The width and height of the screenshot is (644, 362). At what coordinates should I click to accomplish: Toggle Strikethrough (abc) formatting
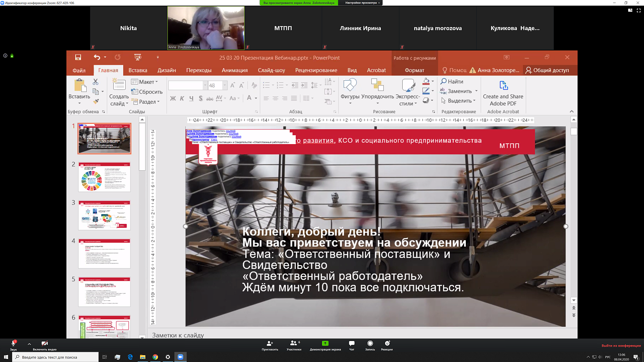210,98
